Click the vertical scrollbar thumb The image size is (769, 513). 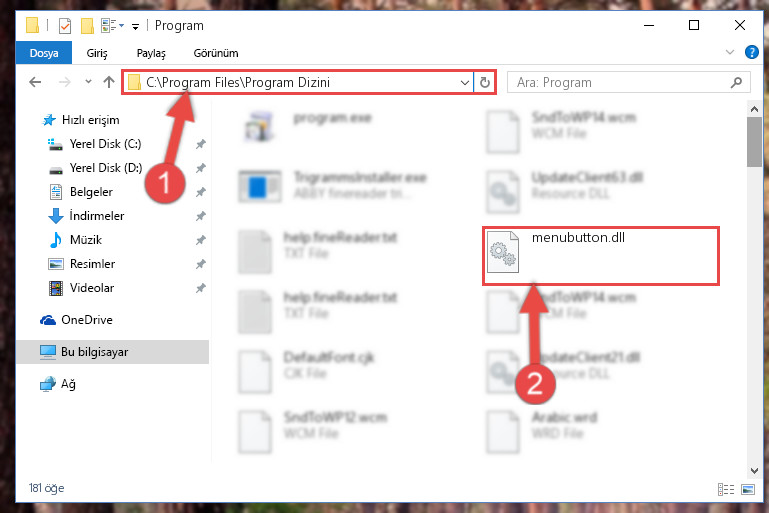click(x=754, y=142)
